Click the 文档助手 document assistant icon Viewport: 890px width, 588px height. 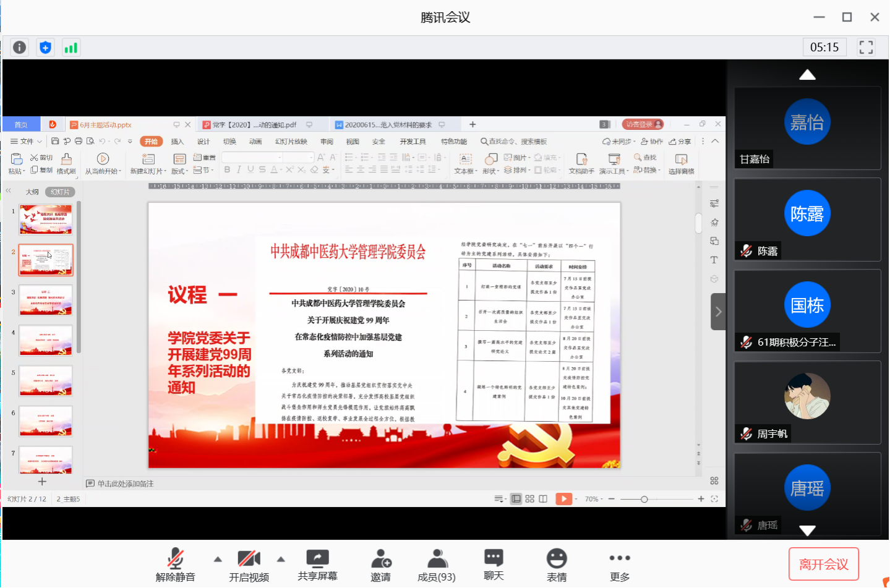point(581,160)
